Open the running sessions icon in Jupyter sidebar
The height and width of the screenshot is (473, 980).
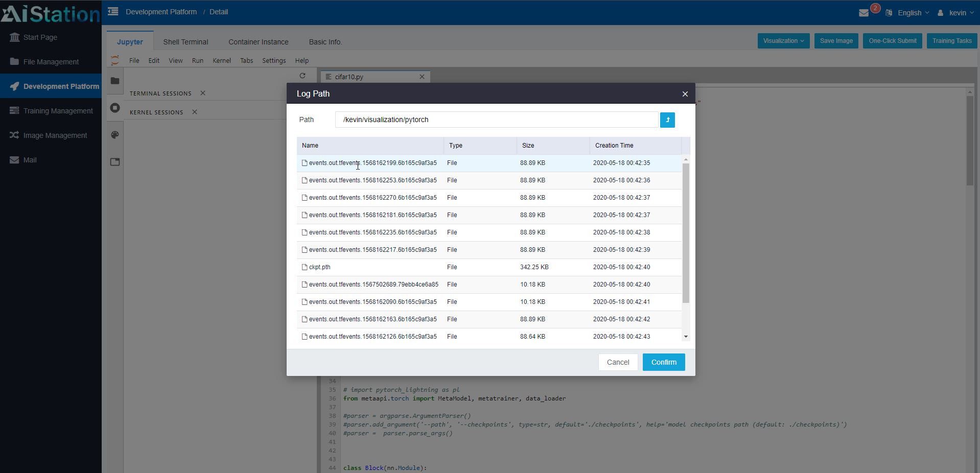click(115, 108)
